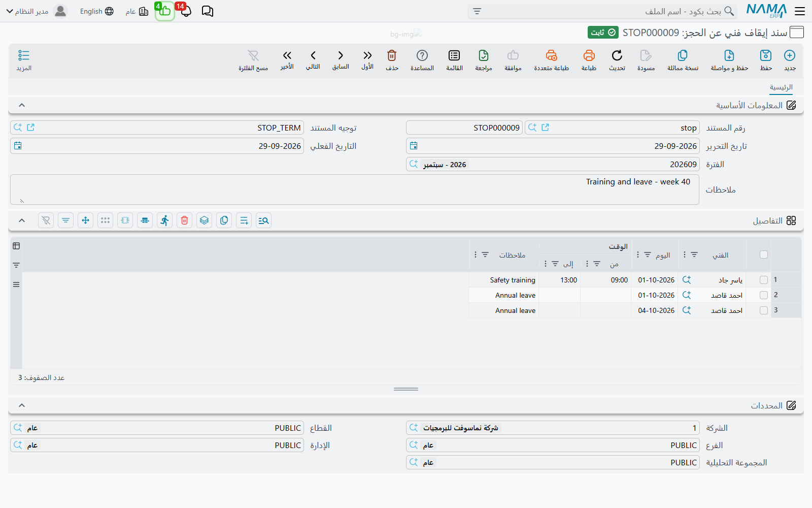Collapse the المعلومات الأساسية section

click(22, 105)
